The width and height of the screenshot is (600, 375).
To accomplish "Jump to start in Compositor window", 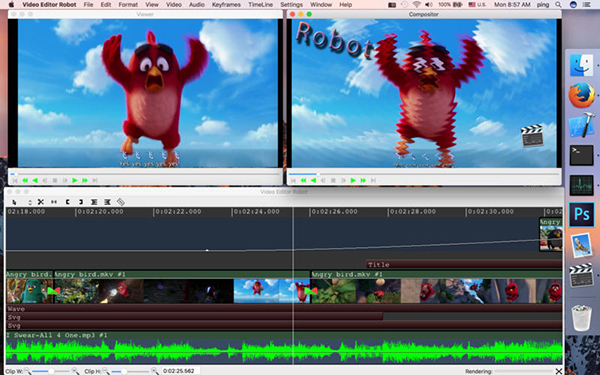I will [293, 180].
